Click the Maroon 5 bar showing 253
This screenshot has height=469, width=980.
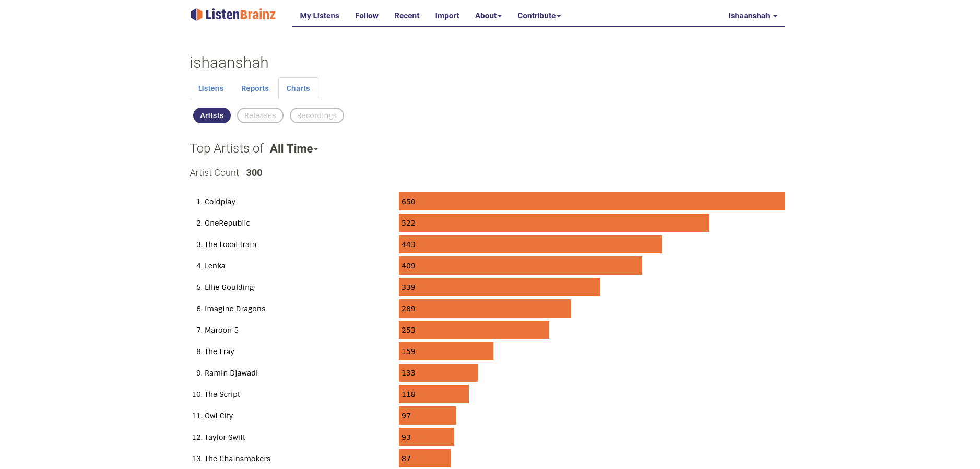474,330
